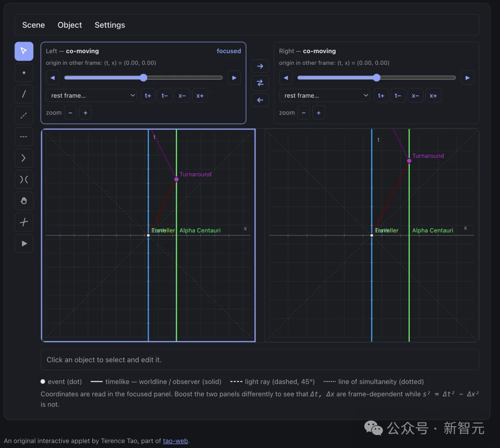Select the solid worldline tool

[x=24, y=94]
